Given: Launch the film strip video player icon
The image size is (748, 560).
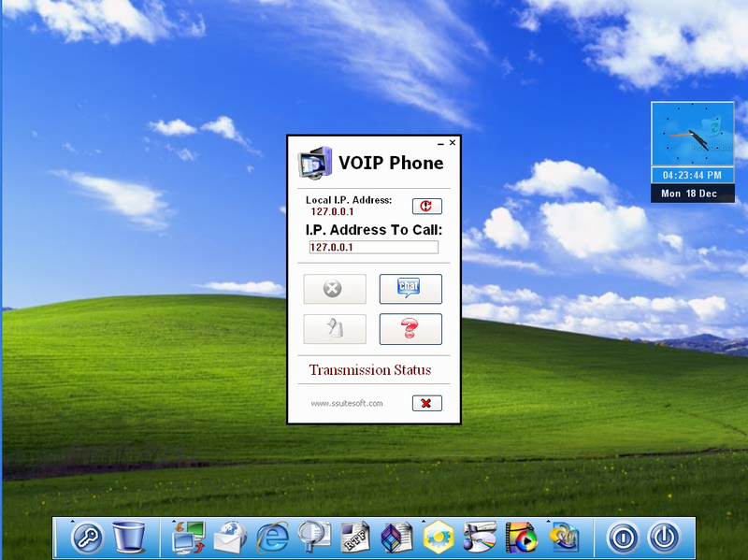Looking at the screenshot, I should point(522,538).
